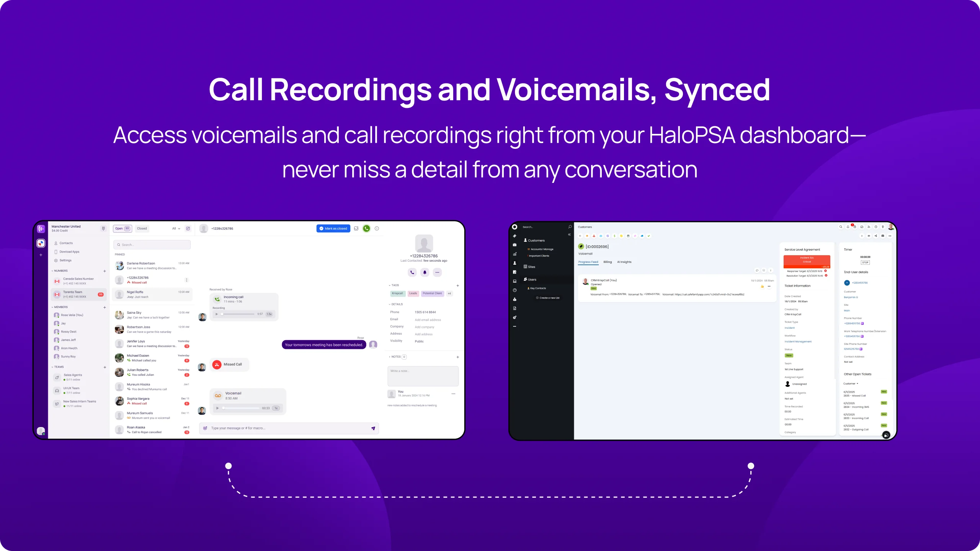Screen dimensions: 980x551
Task: Click the conversation search field
Action: click(x=152, y=245)
